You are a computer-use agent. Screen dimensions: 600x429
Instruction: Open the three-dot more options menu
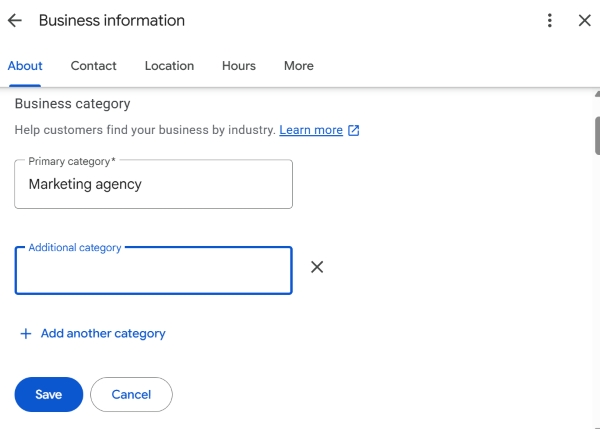click(x=549, y=20)
